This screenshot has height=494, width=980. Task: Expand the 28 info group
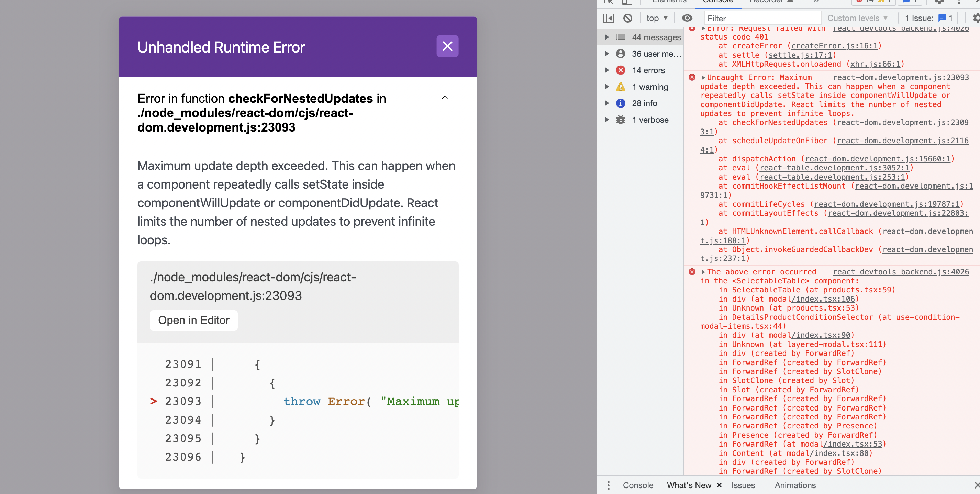[607, 103]
